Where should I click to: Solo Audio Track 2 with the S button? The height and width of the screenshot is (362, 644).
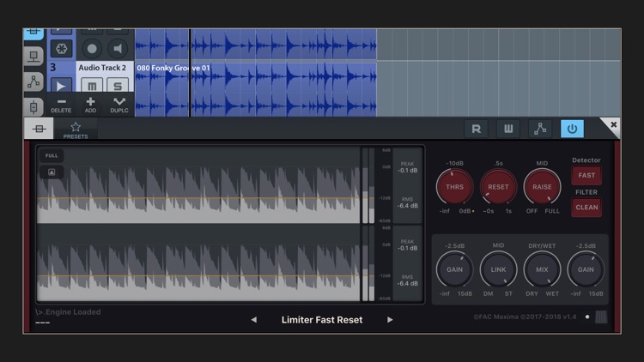tap(118, 86)
